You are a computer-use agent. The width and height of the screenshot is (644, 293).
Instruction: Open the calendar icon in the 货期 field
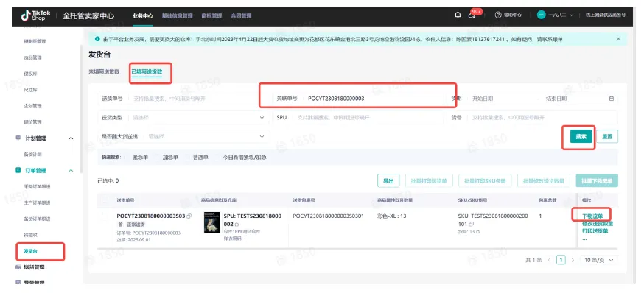(x=611, y=99)
